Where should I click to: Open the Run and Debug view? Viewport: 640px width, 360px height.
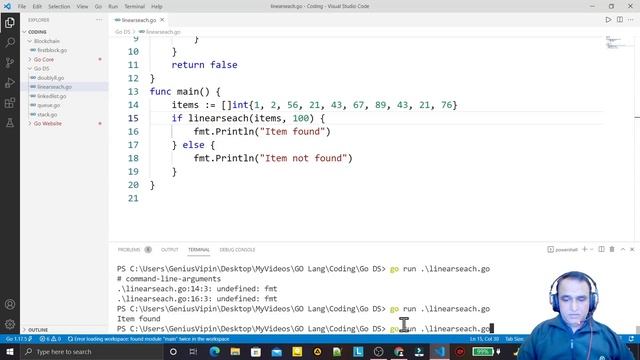click(x=10, y=82)
